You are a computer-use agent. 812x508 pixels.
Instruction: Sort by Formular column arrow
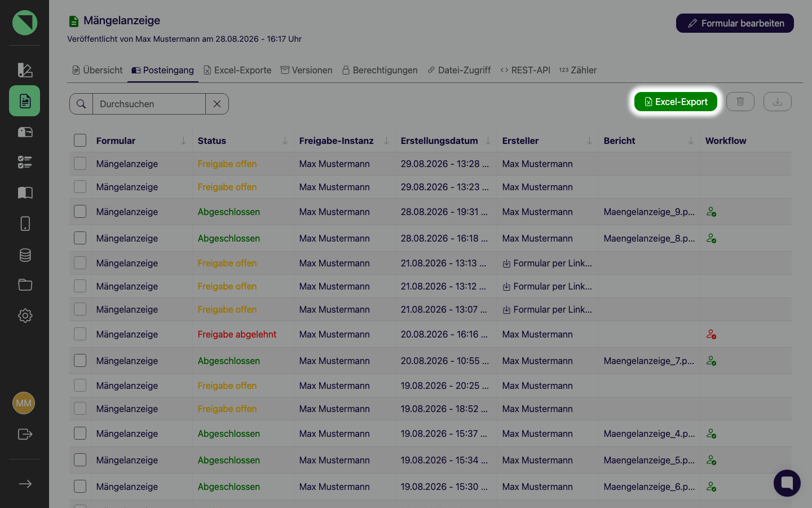pyautogui.click(x=183, y=141)
